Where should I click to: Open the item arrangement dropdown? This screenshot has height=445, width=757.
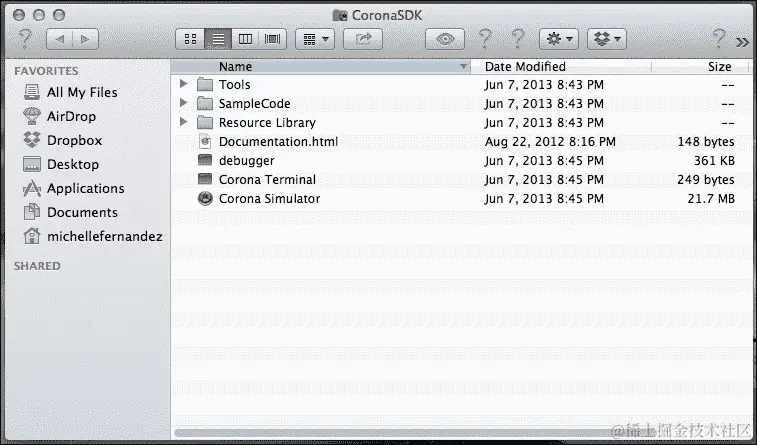pyautogui.click(x=315, y=39)
